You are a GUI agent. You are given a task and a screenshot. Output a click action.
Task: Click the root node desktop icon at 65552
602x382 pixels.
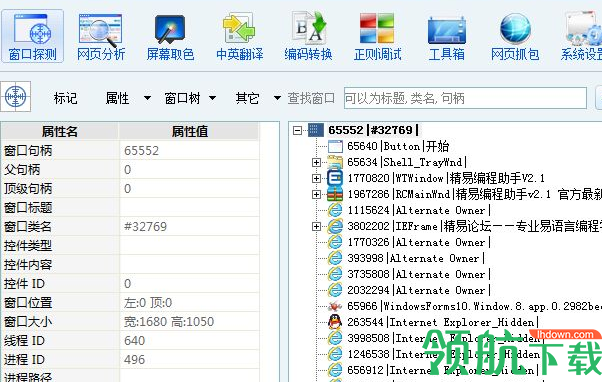click(x=316, y=130)
